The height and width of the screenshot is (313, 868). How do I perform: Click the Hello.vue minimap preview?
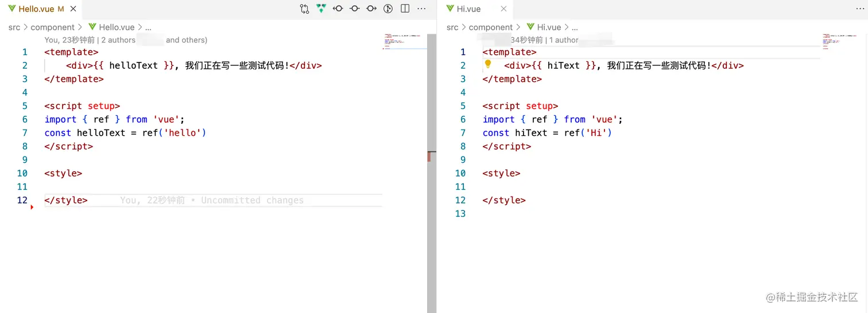(404, 42)
